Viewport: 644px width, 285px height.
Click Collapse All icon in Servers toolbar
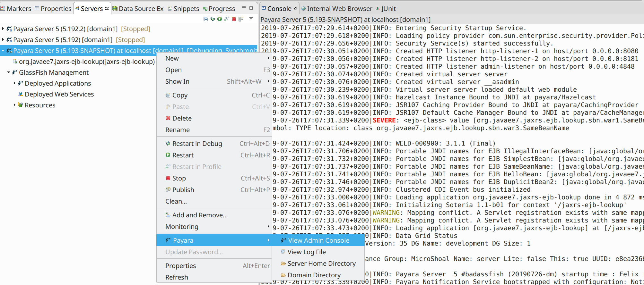[x=205, y=19]
